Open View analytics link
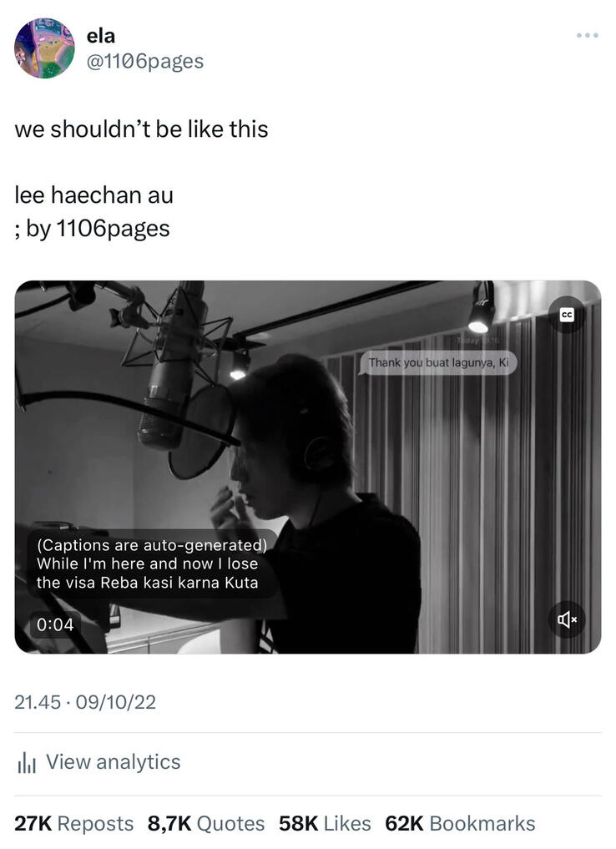Screen dimensions: 616x849 (113, 762)
